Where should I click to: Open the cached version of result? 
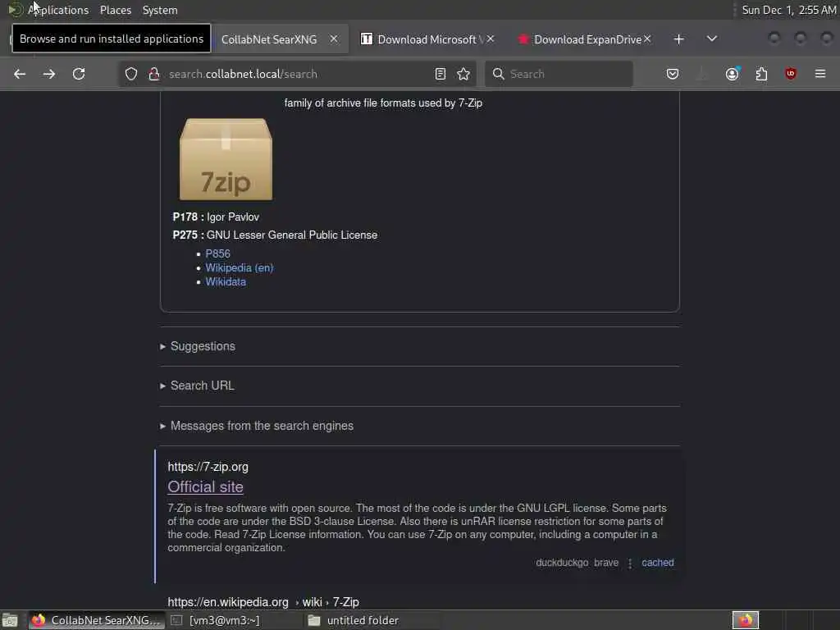(658, 563)
